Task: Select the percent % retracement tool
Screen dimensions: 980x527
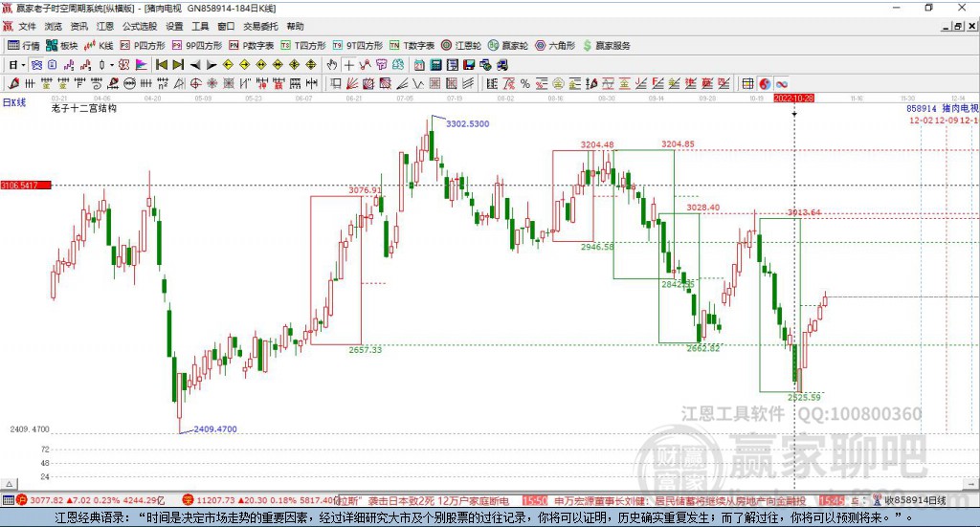Action: 525,83
